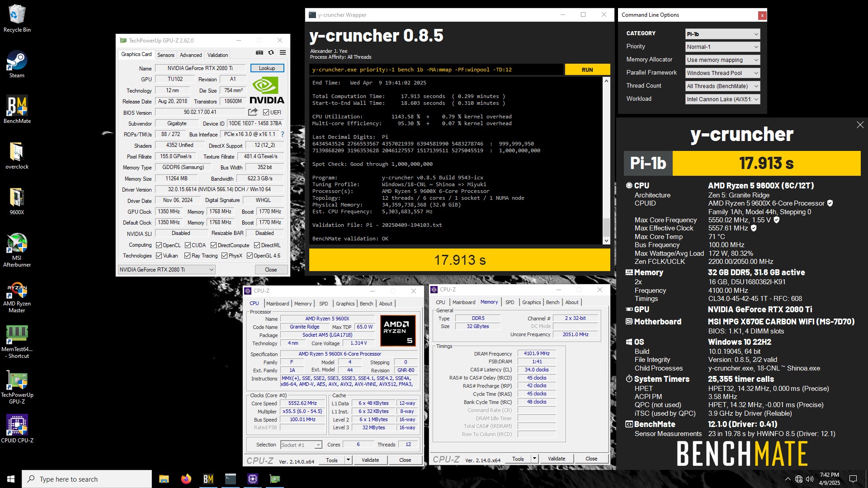Click GPU-Z screenshot camera icon
868x488 pixels.
tap(259, 53)
